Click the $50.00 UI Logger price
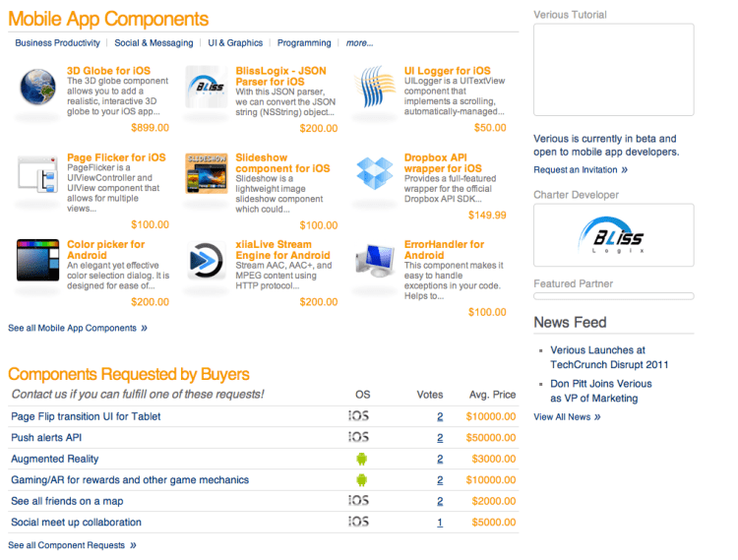The height and width of the screenshot is (560, 738). click(490, 128)
